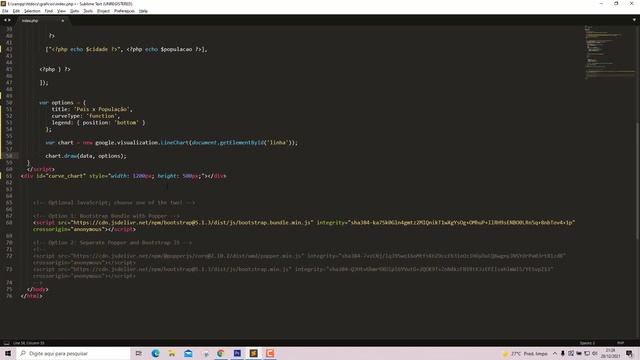Screen dimensions: 640x360
Task: Open the Mail app from the taskbar
Action: (x=188, y=353)
